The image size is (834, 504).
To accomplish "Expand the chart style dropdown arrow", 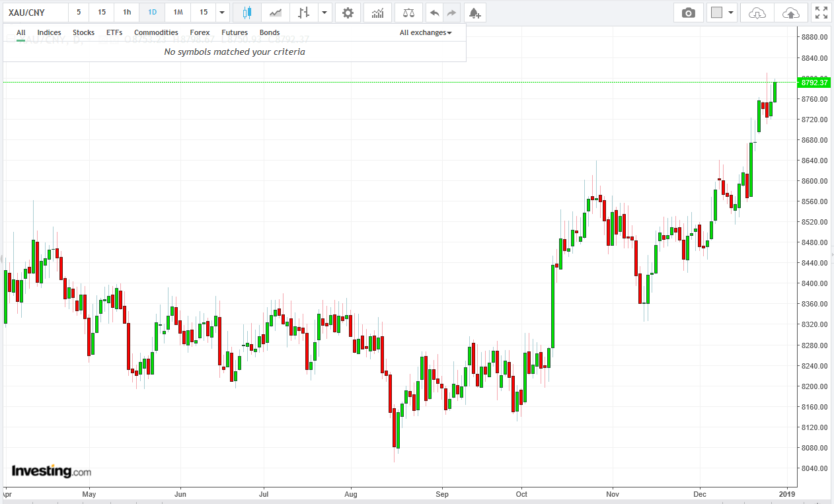I will click(x=324, y=13).
